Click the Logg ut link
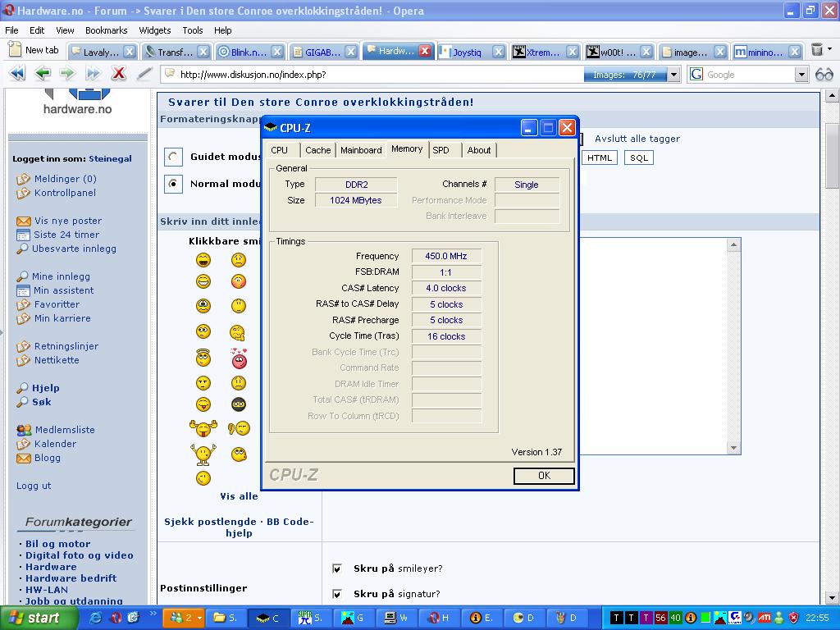This screenshot has width=840, height=630. pos(34,486)
